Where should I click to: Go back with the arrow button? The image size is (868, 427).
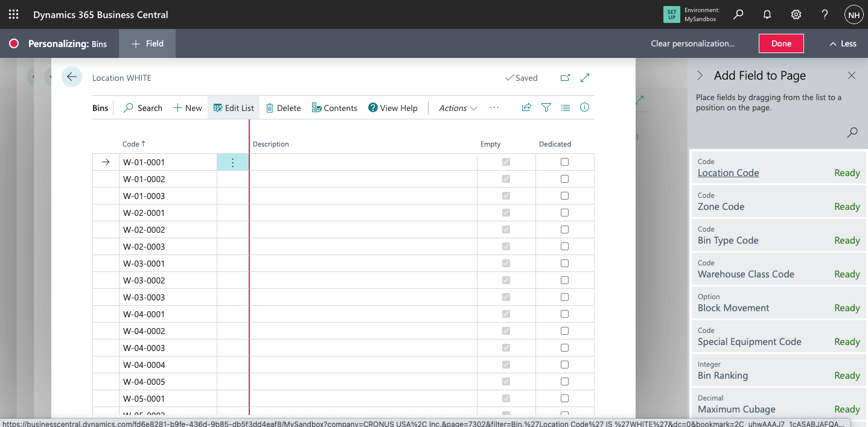click(72, 77)
